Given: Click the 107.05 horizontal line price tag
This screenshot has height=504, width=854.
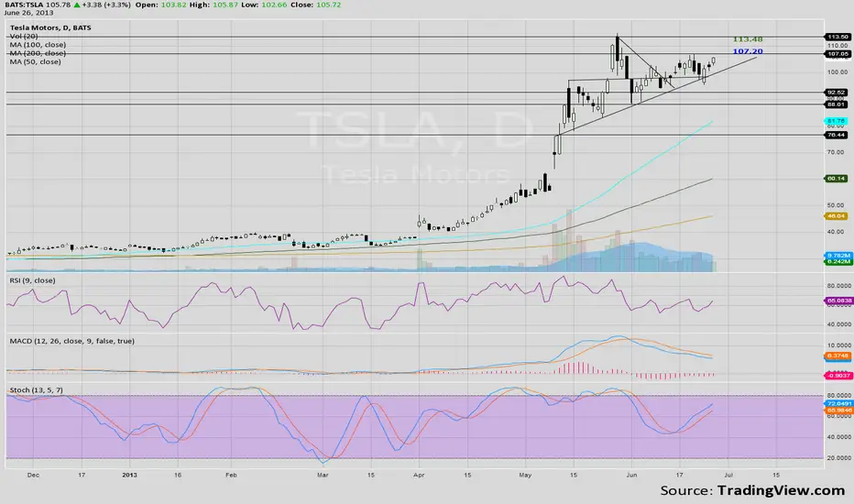Looking at the screenshot, I should point(838,54).
